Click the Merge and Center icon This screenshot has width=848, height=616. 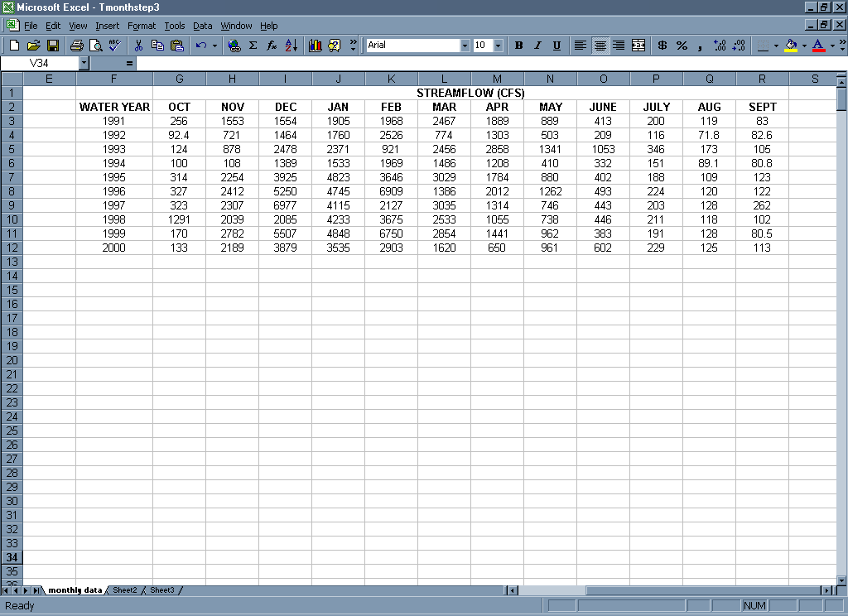[x=638, y=46]
